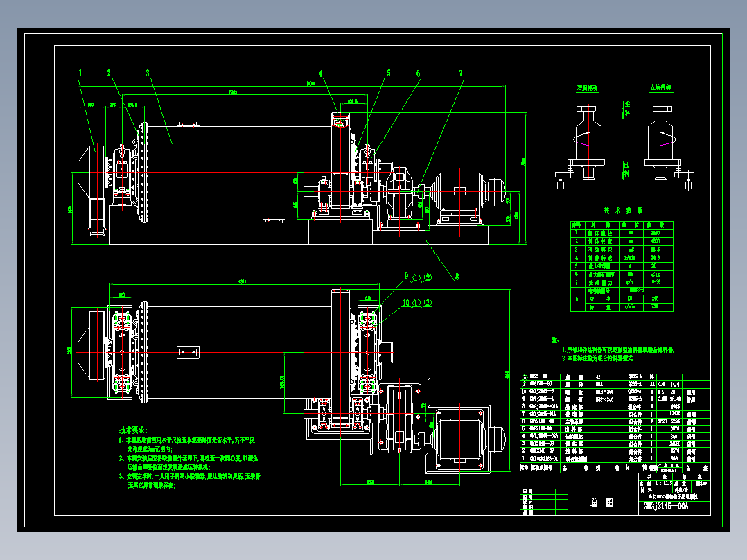Click the 4500 value in the parameter table
Image resolution: width=747 pixels, height=560 pixels.
click(x=655, y=242)
